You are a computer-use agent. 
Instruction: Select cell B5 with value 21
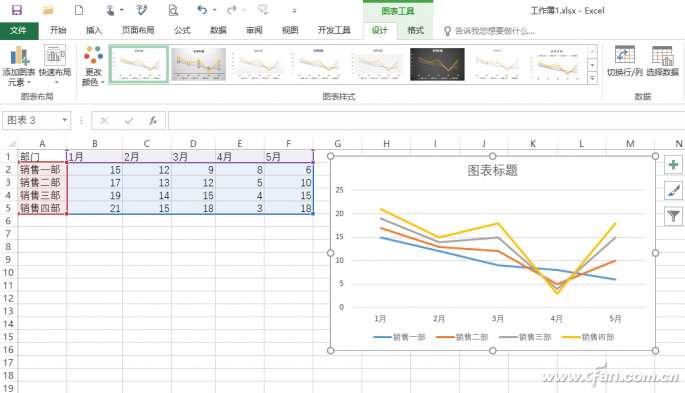(94, 208)
